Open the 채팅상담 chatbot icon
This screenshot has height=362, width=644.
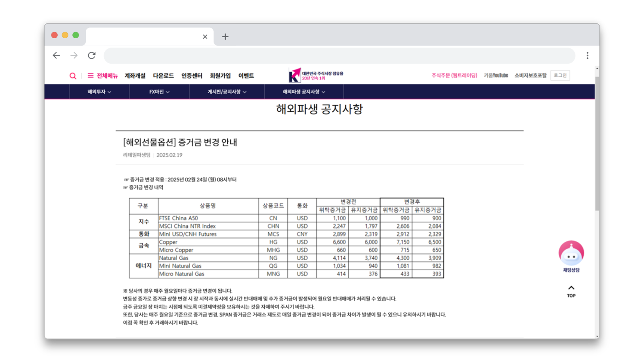click(571, 254)
